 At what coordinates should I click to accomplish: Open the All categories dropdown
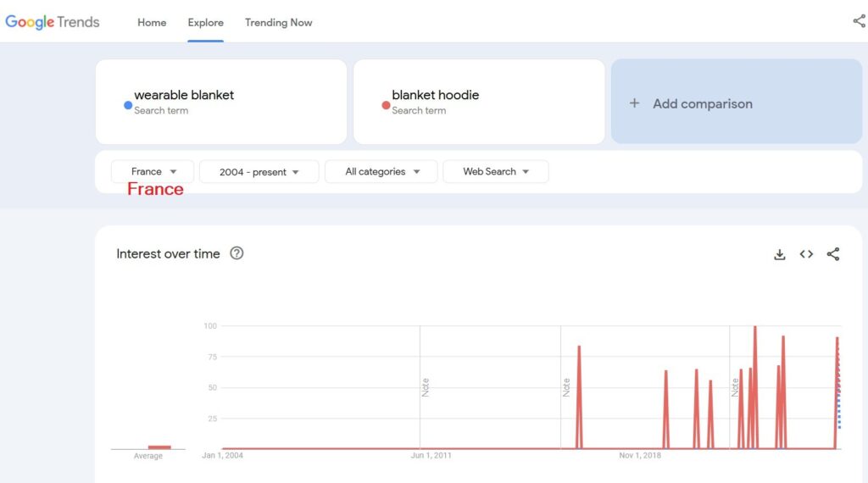[381, 172]
